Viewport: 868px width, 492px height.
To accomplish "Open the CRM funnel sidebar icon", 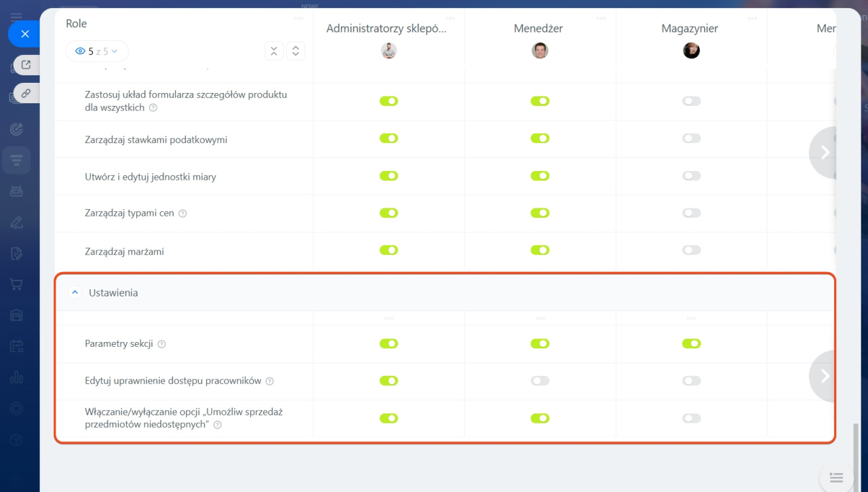I will (x=16, y=160).
